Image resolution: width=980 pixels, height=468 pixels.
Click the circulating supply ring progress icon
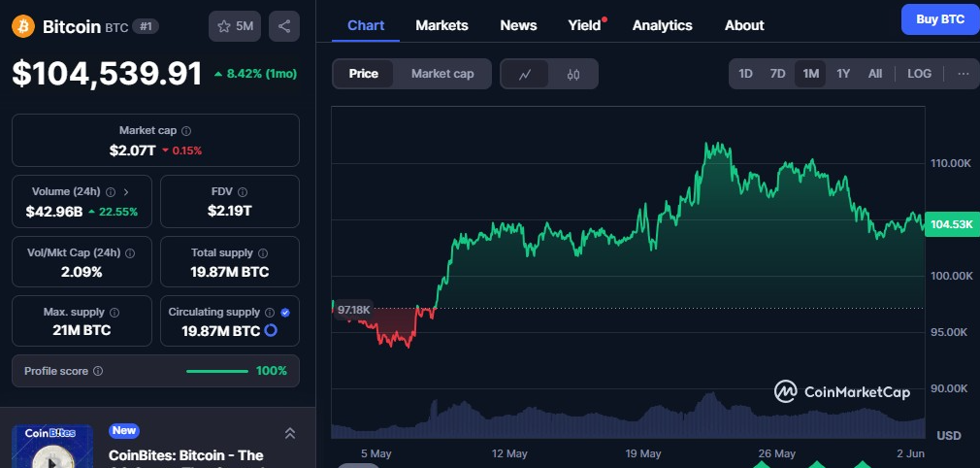(271, 330)
